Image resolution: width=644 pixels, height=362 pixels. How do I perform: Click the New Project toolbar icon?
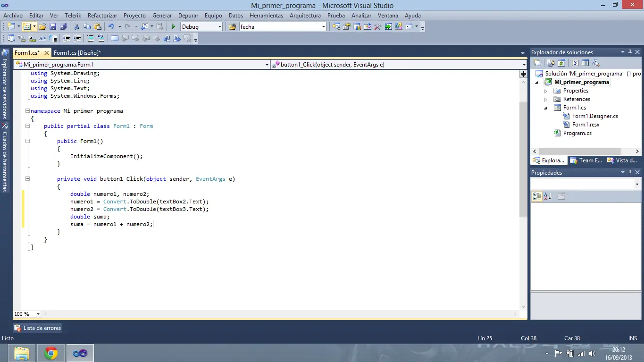coord(11,27)
